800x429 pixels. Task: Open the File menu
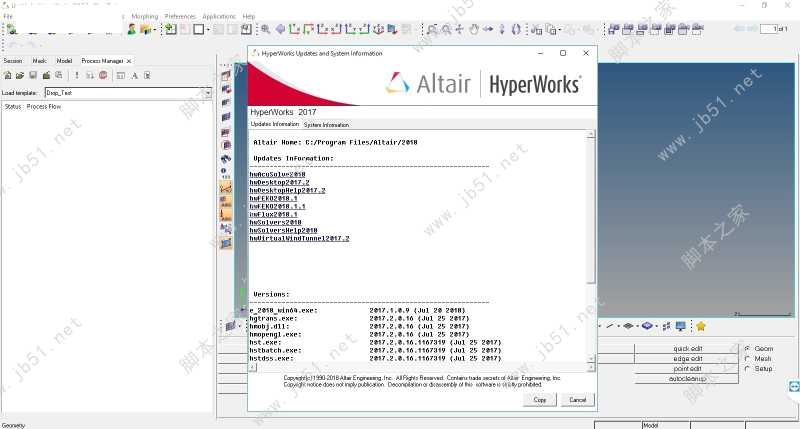pyautogui.click(x=8, y=16)
